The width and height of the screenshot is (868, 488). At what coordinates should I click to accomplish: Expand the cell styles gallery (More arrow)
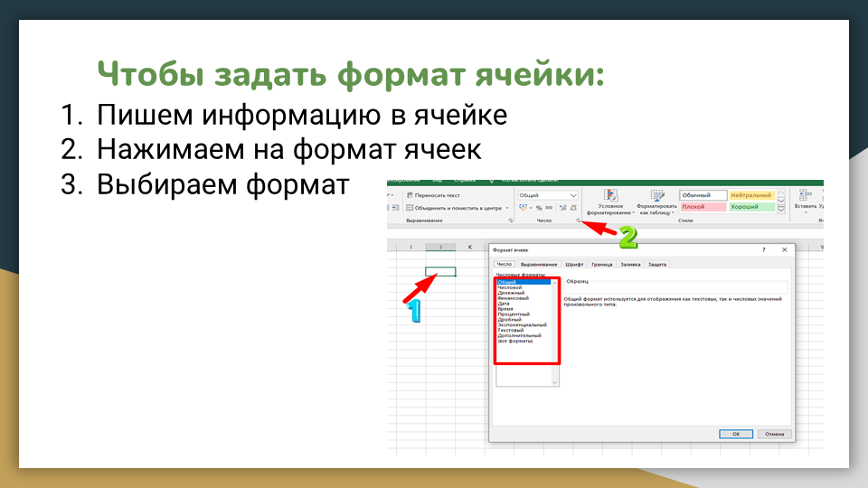(x=781, y=210)
